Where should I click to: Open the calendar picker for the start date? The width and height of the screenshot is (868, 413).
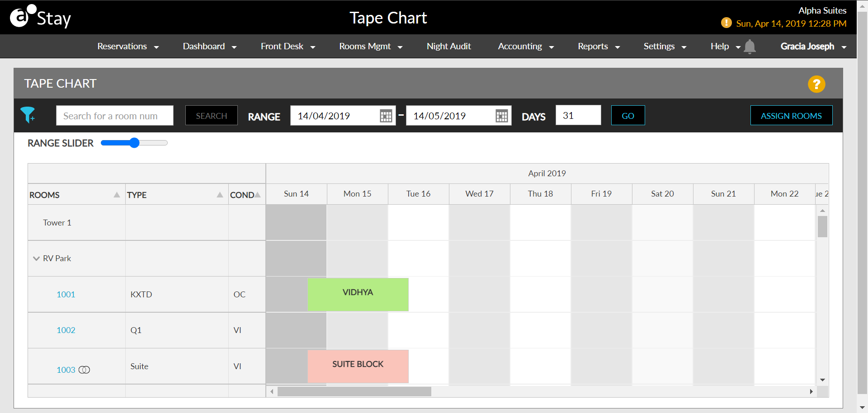386,116
